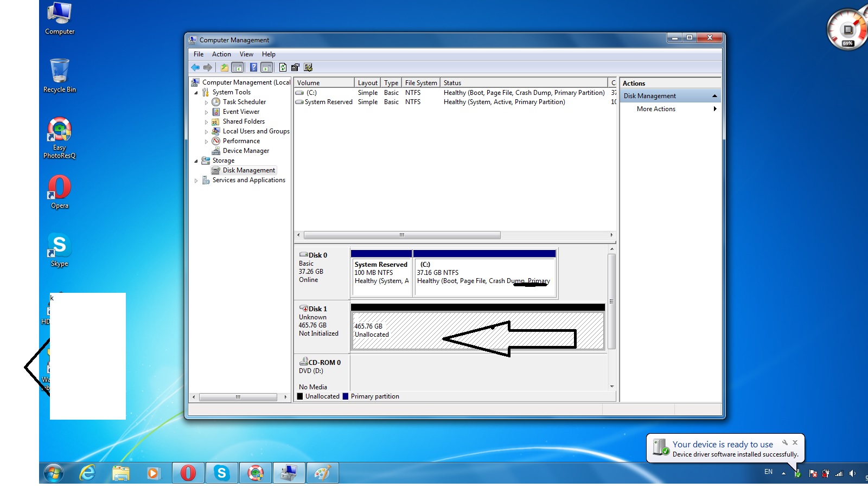This screenshot has width=868, height=488.
Task: Toggle the Action pane toolbar icon
Action: point(266,67)
